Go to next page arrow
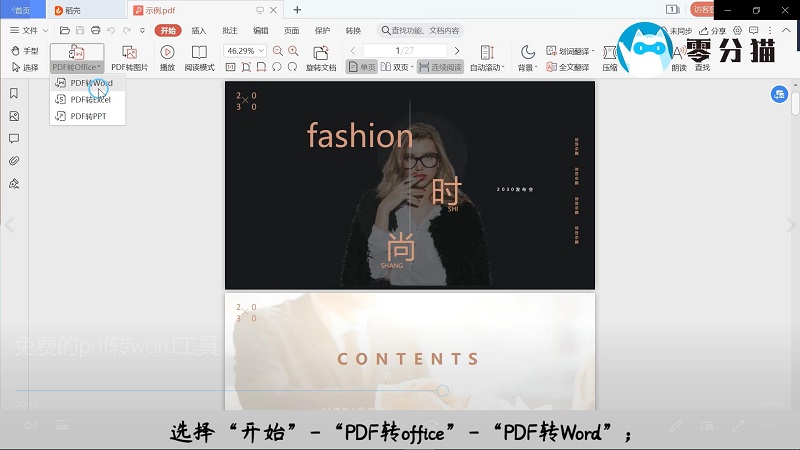This screenshot has width=800, height=450. [x=457, y=51]
